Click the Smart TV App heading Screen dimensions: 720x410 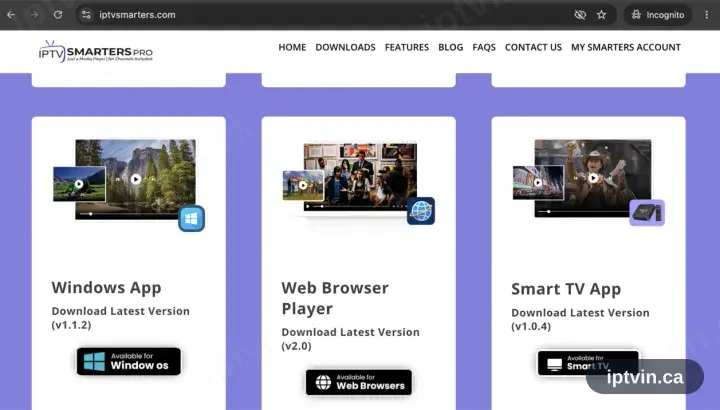566,289
